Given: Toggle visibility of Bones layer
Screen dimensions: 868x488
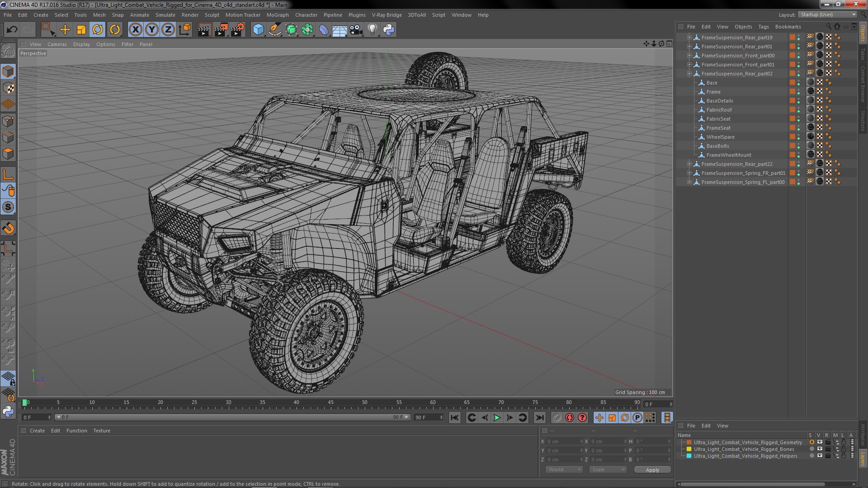Looking at the screenshot, I should (x=820, y=449).
